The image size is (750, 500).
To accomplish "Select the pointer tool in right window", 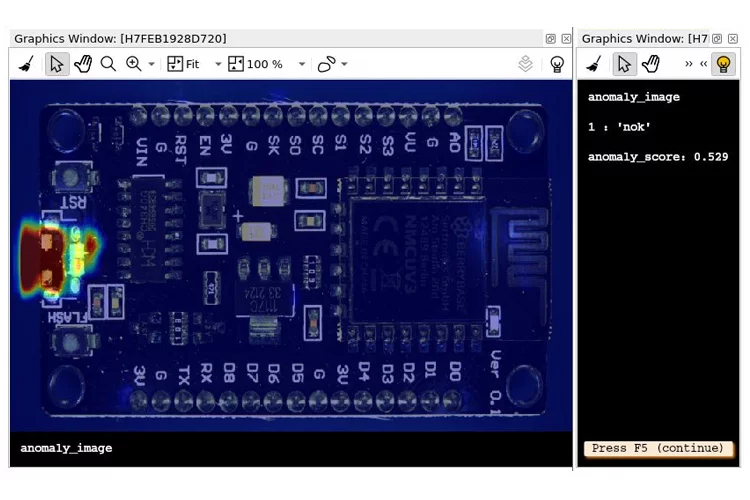I will click(624, 64).
